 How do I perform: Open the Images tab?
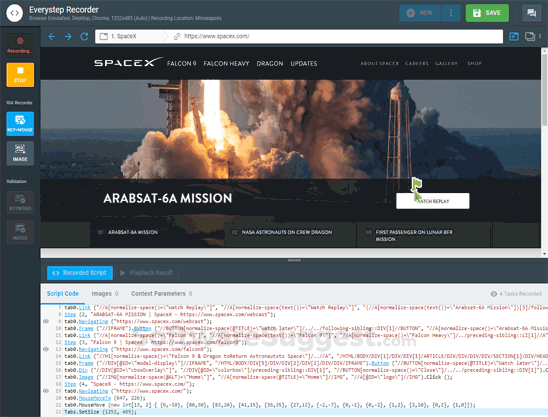[x=105, y=294]
